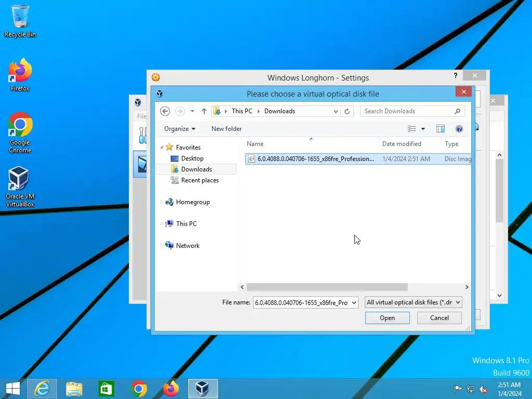The image size is (532, 399).
Task: Click the horizontal scrollbar thumb in the file list
Action: [x=327, y=287]
